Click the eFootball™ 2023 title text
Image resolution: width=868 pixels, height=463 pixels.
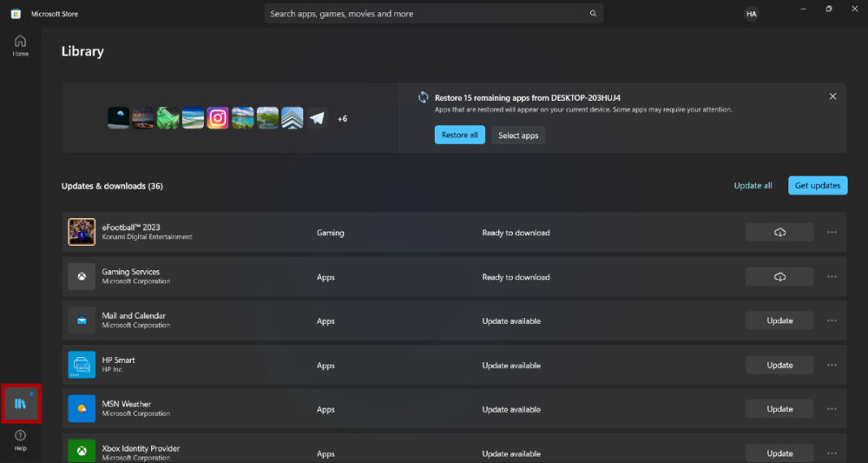[x=131, y=227]
